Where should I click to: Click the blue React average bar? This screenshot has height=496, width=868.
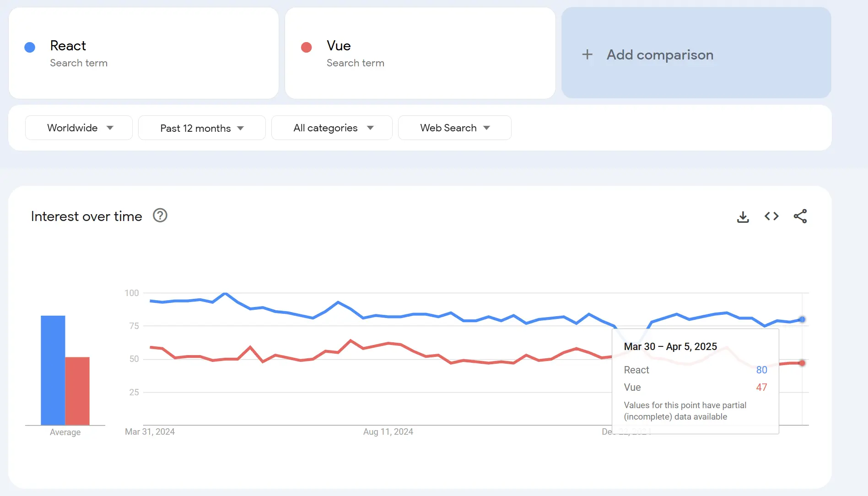coord(53,370)
